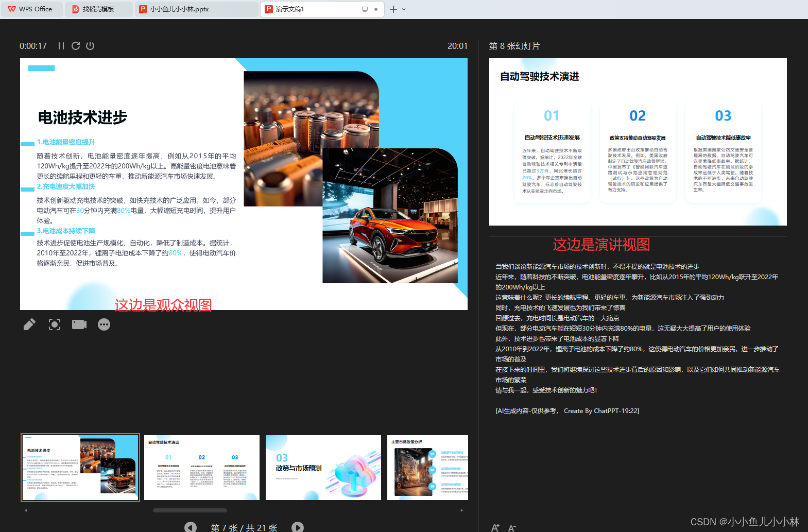Add a new tab with plus button
Image resolution: width=808 pixels, height=532 pixels.
[x=393, y=9]
